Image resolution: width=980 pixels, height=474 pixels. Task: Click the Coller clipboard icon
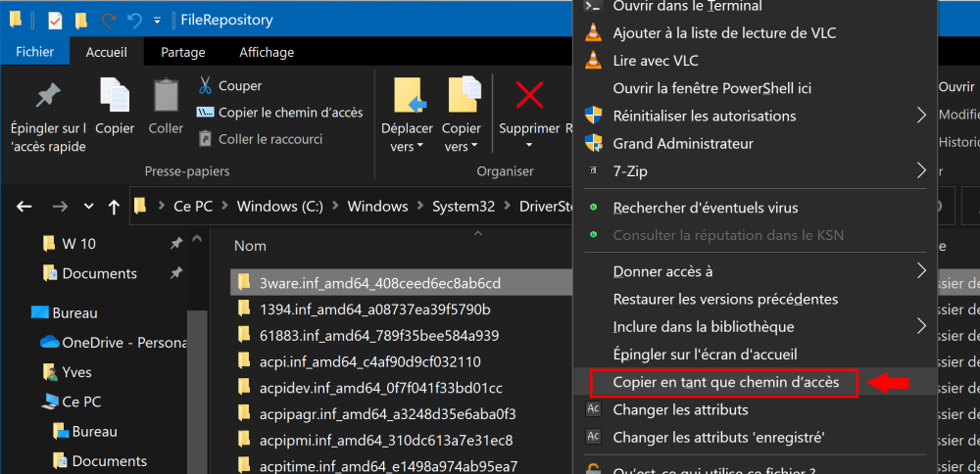pos(166,95)
